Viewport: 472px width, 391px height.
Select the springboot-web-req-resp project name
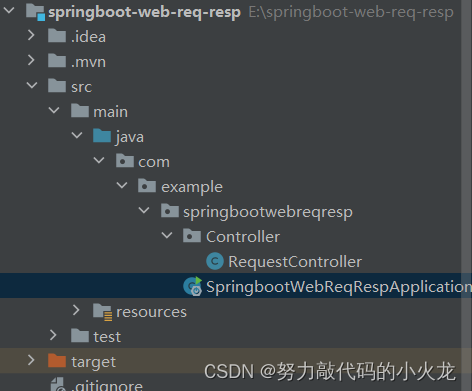[144, 13]
